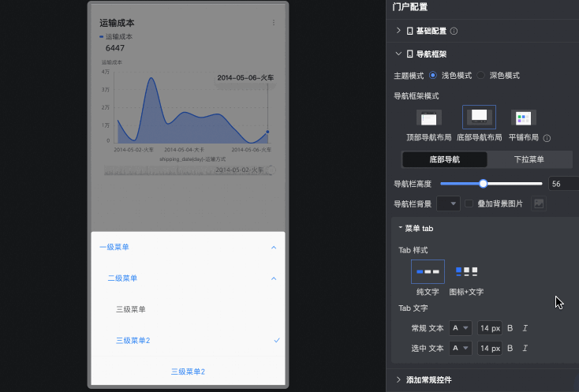Viewport: 579px width, 392px height.
Task: Expand the 添加常规控件 section
Action: click(x=398, y=379)
